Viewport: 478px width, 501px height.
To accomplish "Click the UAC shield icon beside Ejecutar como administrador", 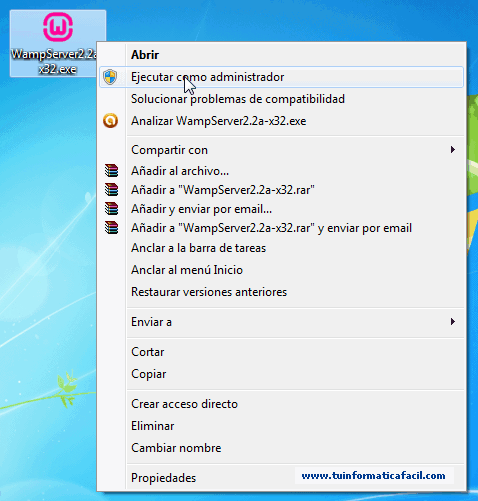I will click(110, 77).
